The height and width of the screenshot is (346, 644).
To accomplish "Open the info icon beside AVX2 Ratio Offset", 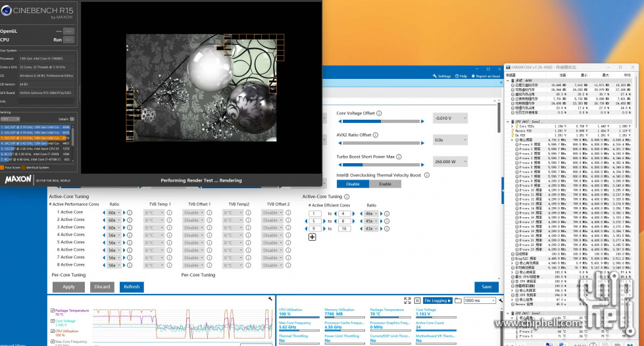I will tap(376, 135).
